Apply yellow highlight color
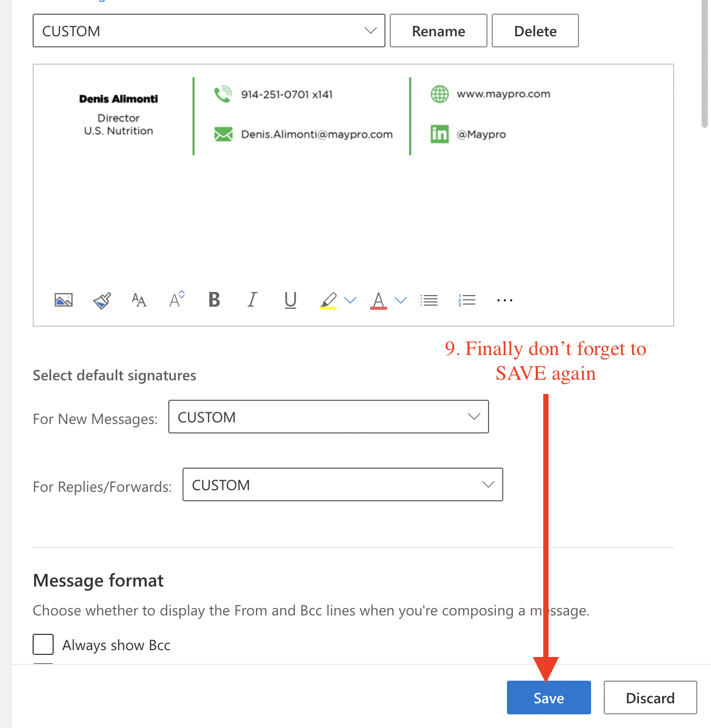 [x=328, y=300]
